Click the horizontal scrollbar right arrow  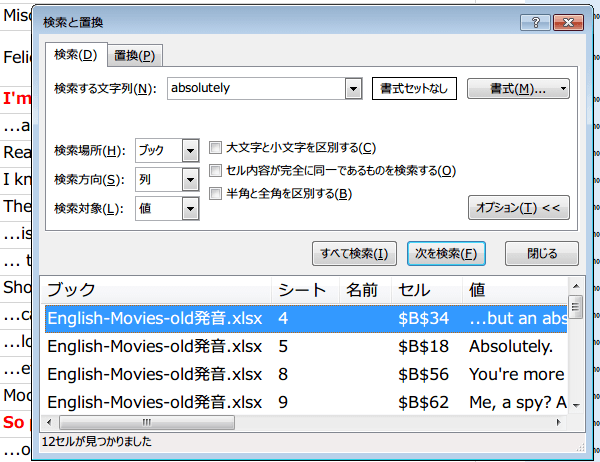tap(558, 423)
